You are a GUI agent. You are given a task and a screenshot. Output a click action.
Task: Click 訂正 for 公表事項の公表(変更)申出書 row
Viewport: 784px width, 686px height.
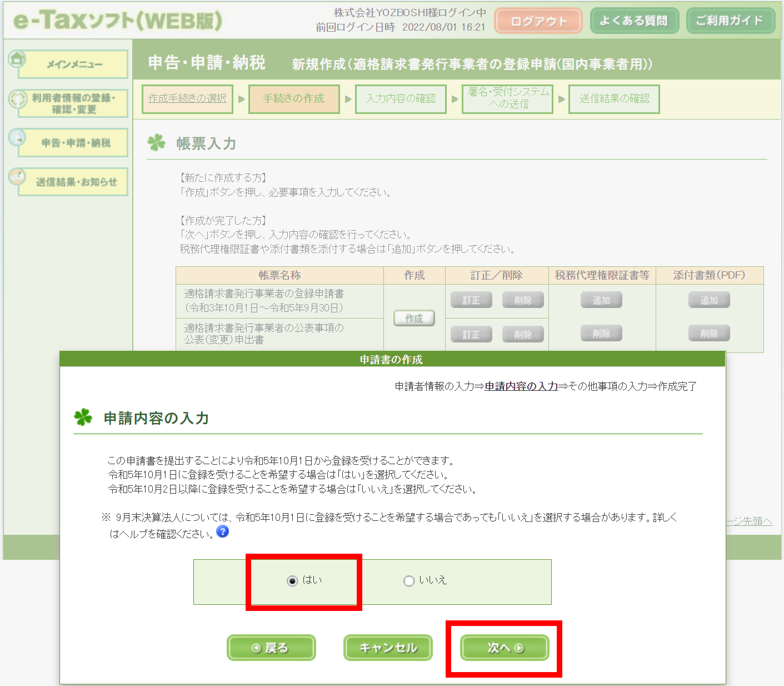[x=471, y=334]
